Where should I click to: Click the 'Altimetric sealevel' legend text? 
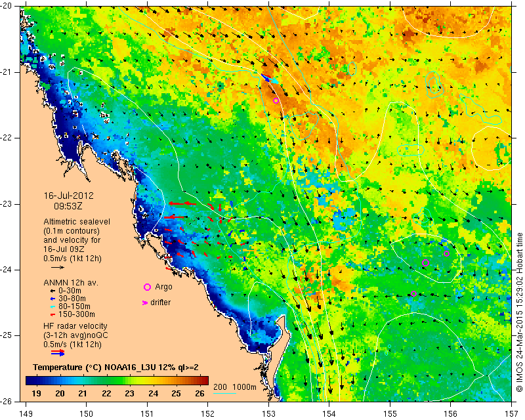pos(77,222)
